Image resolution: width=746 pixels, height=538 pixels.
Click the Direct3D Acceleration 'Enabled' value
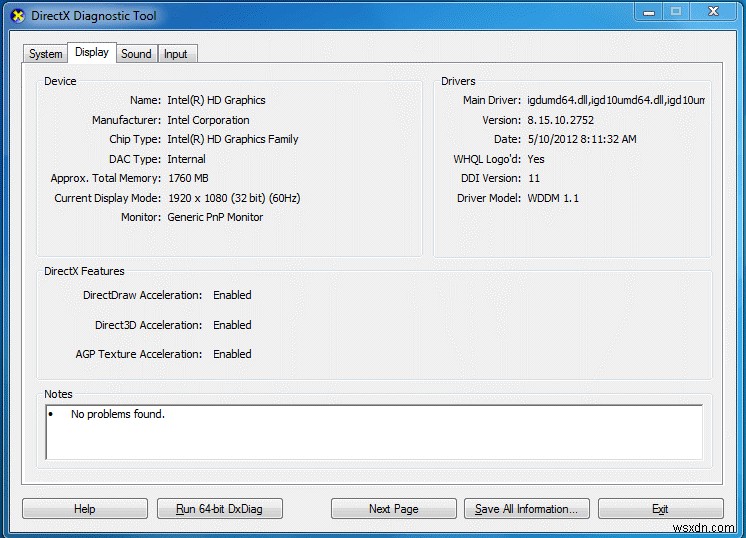point(232,325)
